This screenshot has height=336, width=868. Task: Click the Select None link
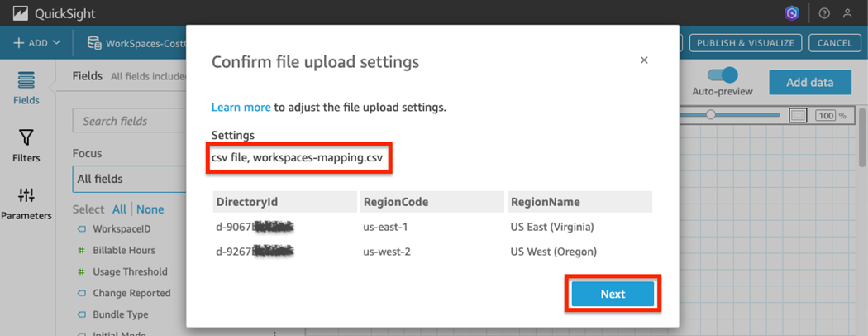(150, 209)
